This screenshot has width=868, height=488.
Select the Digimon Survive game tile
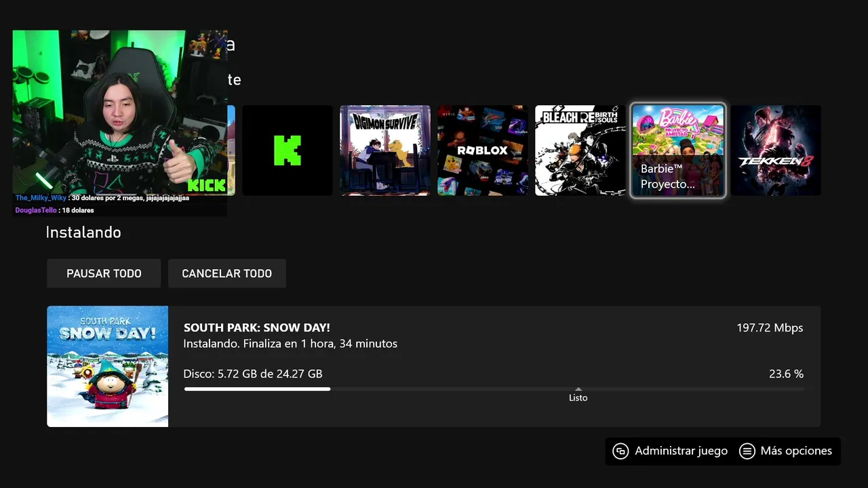click(x=385, y=150)
